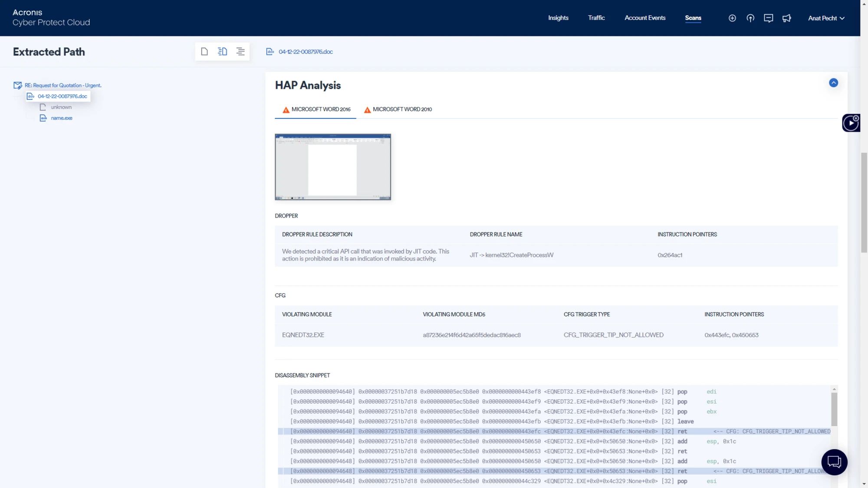Viewport: 868px width, 488px height.
Task: Click the megaphone announcements icon
Action: point(787,18)
